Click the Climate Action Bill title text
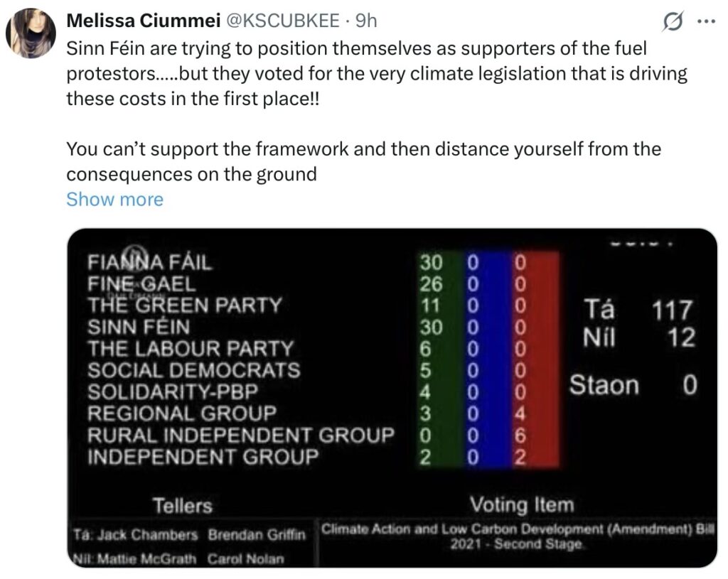The height and width of the screenshot is (579, 728). click(x=518, y=537)
